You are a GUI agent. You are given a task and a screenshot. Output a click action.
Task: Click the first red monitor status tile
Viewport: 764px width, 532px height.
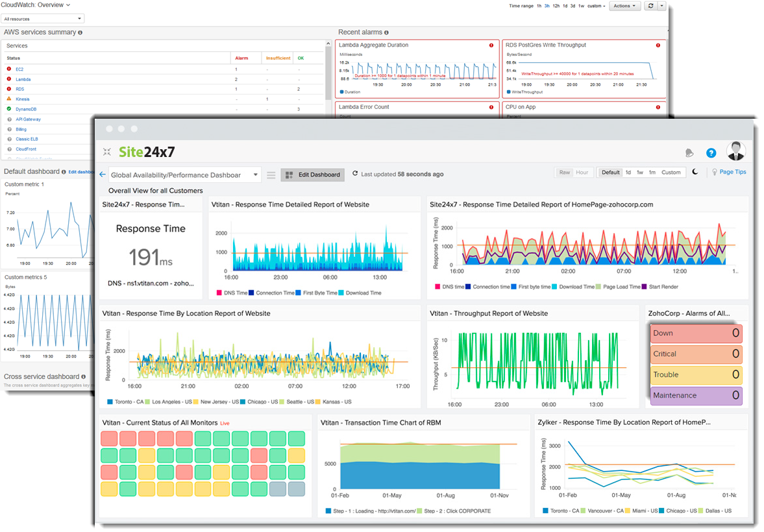109,439
